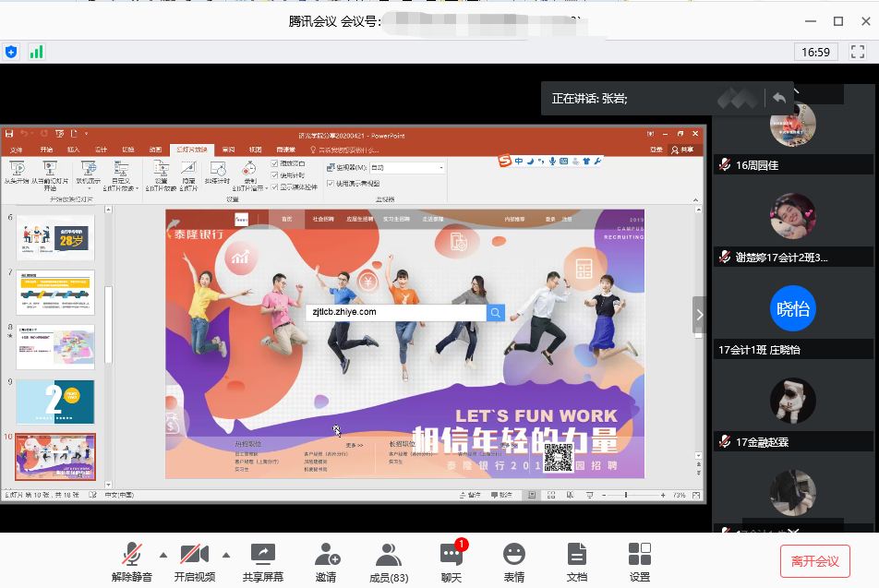Click Comments (批注) in status bar

(x=501, y=495)
